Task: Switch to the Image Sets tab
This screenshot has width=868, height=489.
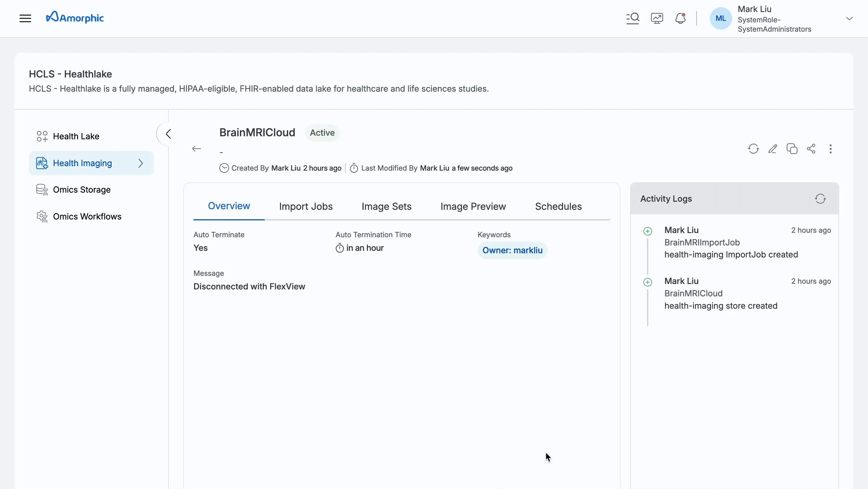Action: 386,206
